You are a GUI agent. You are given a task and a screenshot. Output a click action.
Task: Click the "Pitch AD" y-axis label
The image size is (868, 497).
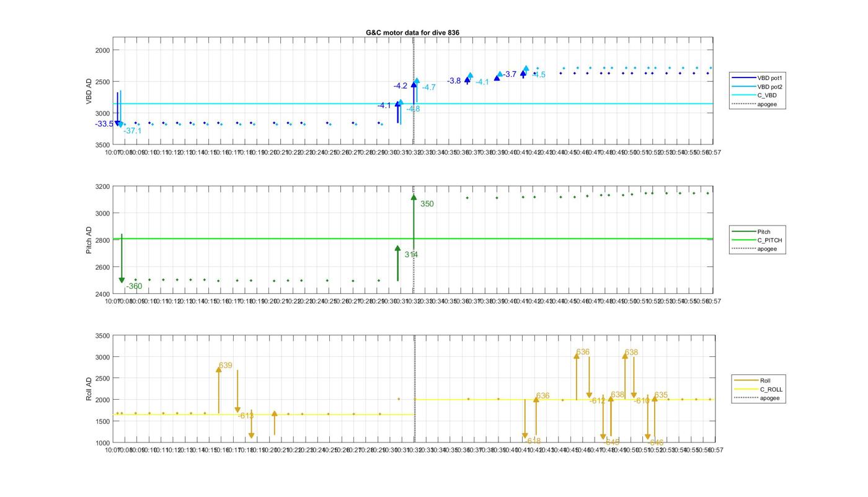coord(89,240)
